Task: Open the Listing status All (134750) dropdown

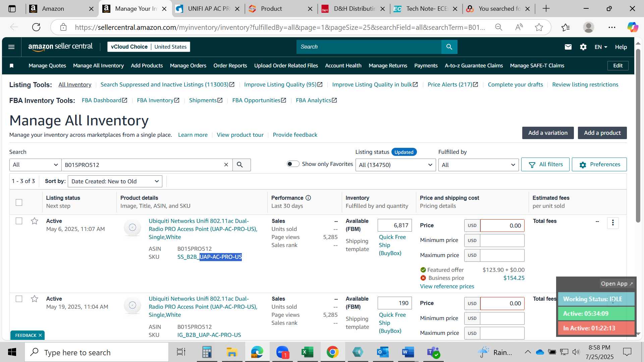Action: click(395, 165)
